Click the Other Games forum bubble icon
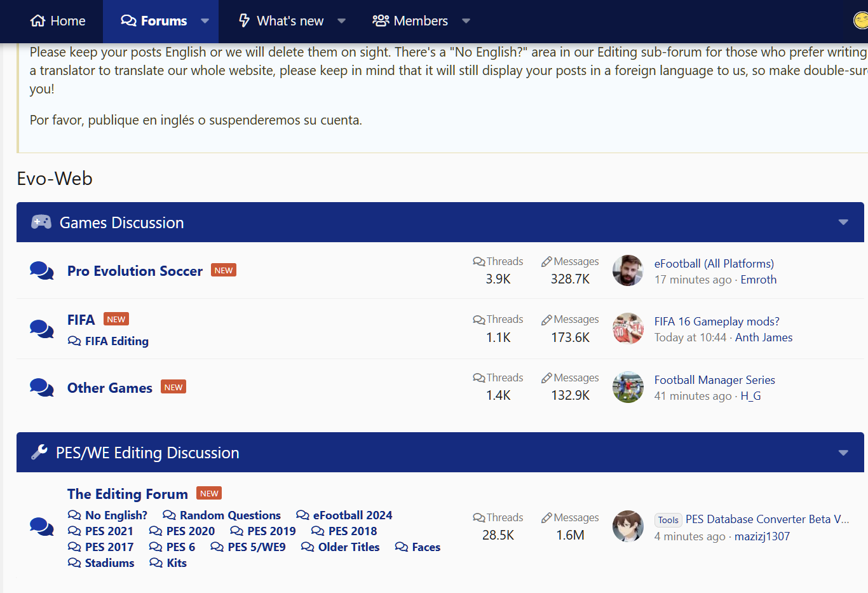The height and width of the screenshot is (593, 868). tap(42, 387)
